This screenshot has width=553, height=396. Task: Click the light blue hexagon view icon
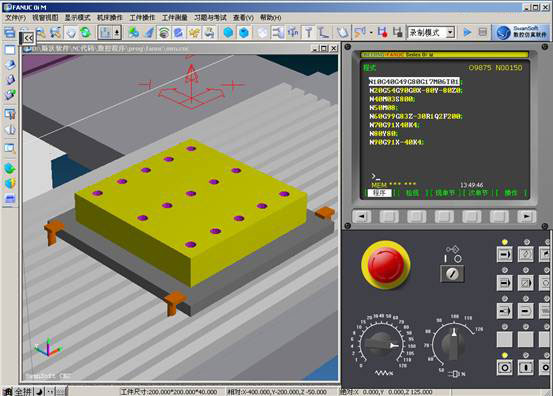tap(228, 32)
